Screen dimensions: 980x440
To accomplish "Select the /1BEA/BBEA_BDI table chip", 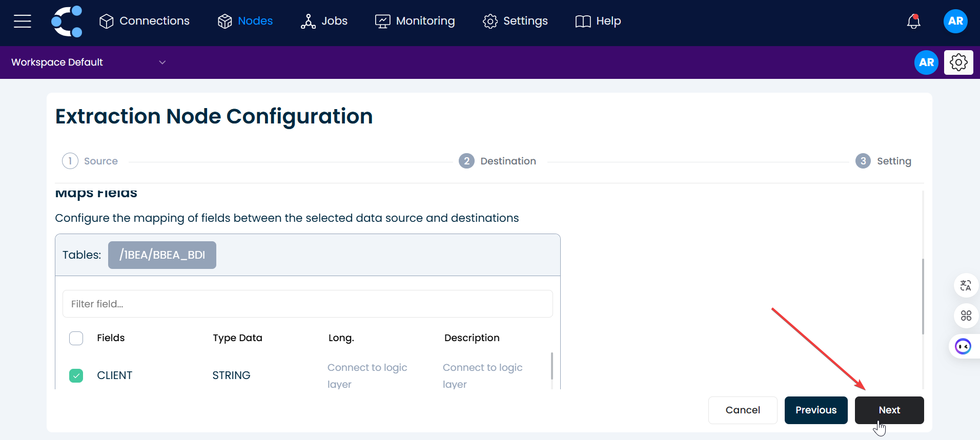I will tap(162, 255).
